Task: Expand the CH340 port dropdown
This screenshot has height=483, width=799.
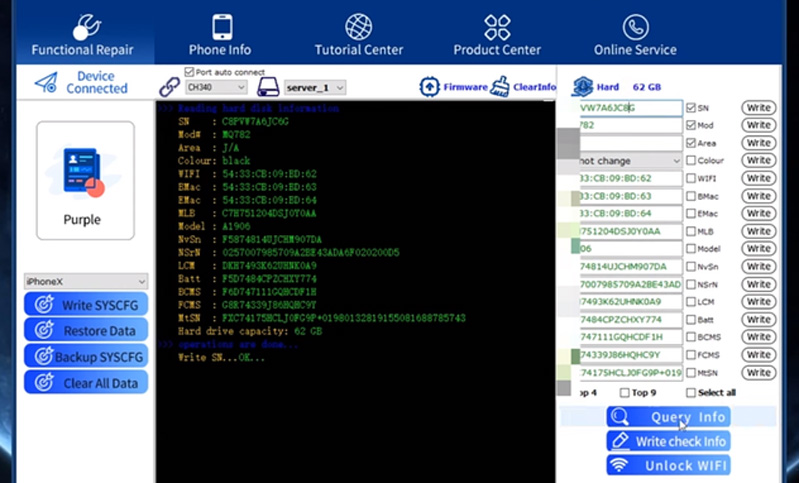Action: click(x=219, y=88)
